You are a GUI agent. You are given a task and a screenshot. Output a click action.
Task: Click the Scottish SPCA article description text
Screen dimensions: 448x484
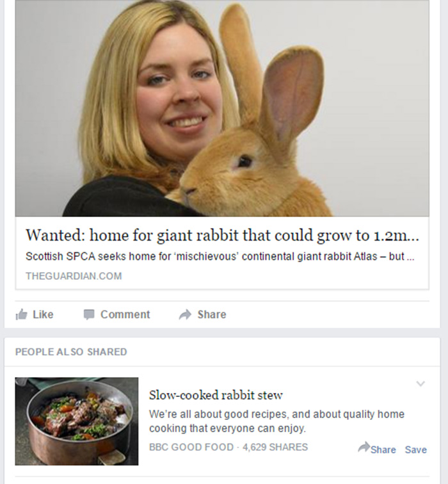coord(220,257)
